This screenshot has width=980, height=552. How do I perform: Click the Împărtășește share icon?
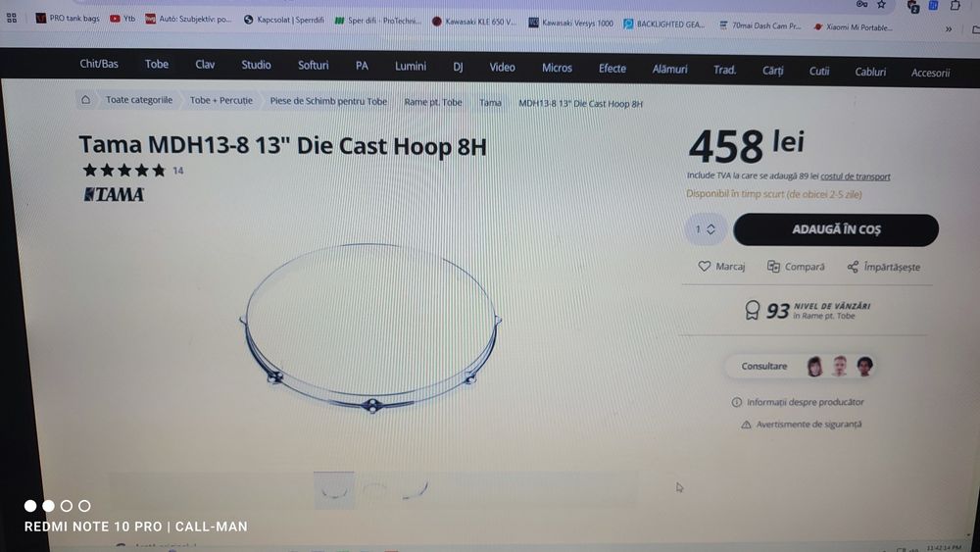point(853,267)
